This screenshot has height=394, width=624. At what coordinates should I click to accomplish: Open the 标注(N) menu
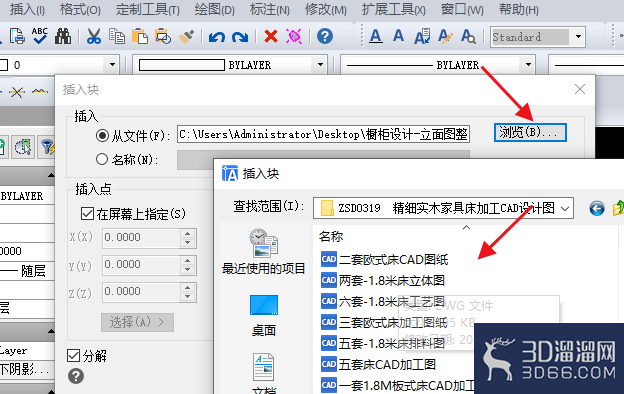(x=269, y=9)
